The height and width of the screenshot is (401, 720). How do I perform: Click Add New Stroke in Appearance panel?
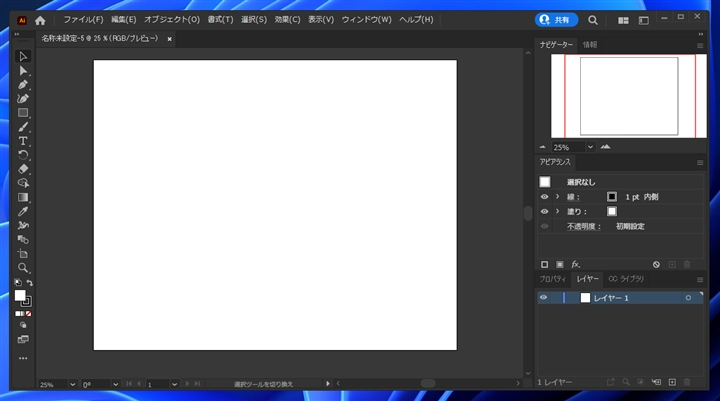coord(545,265)
